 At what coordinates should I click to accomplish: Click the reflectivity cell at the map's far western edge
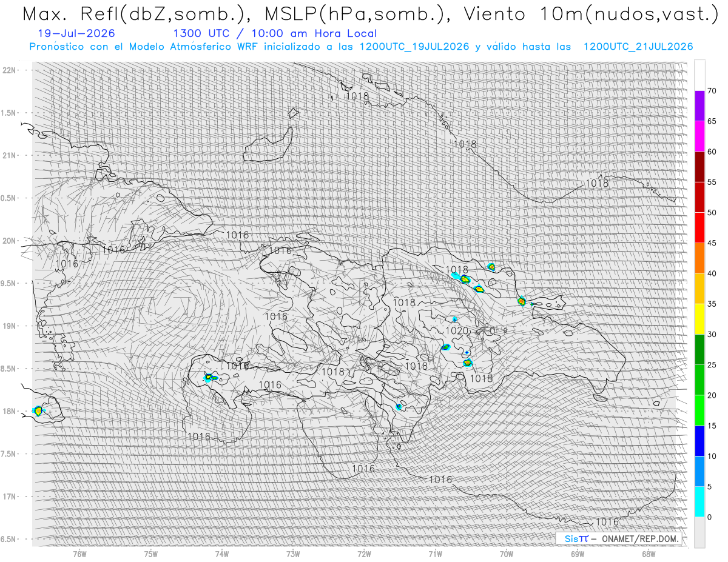(38, 410)
